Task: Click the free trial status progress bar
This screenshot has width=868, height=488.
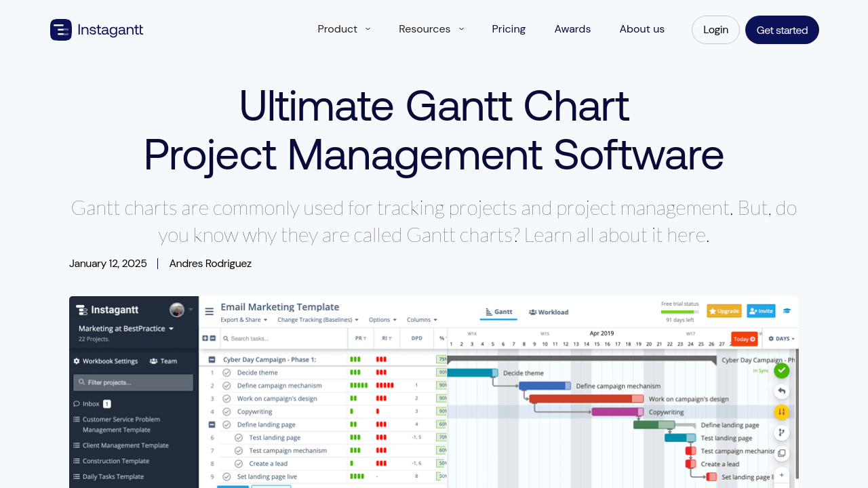Action: (x=679, y=312)
